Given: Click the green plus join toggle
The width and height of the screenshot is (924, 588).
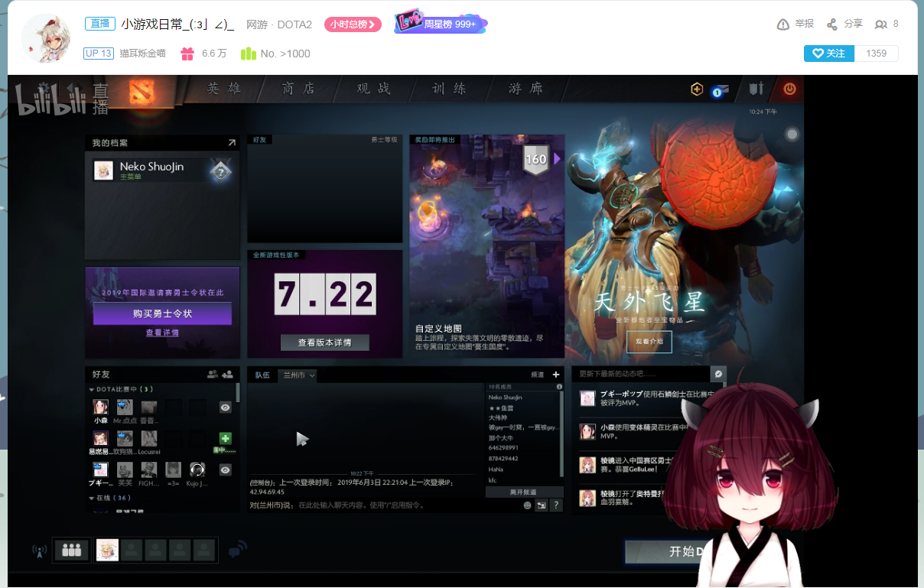Looking at the screenshot, I should click(x=226, y=439).
